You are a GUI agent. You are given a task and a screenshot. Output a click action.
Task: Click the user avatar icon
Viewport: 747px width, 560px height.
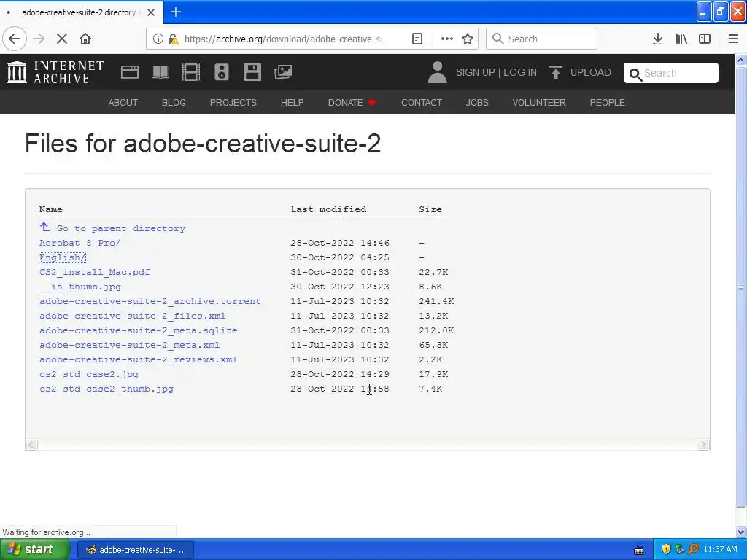coord(438,72)
